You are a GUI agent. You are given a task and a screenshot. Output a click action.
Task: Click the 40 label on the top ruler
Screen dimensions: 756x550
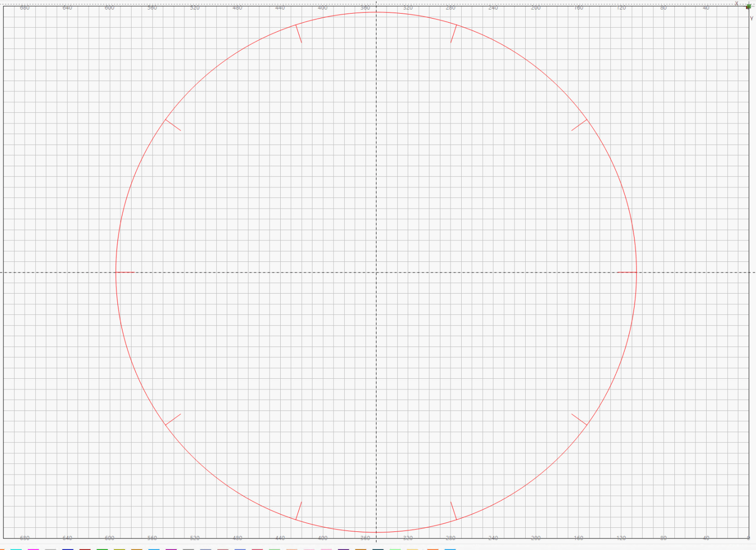pyautogui.click(x=706, y=8)
